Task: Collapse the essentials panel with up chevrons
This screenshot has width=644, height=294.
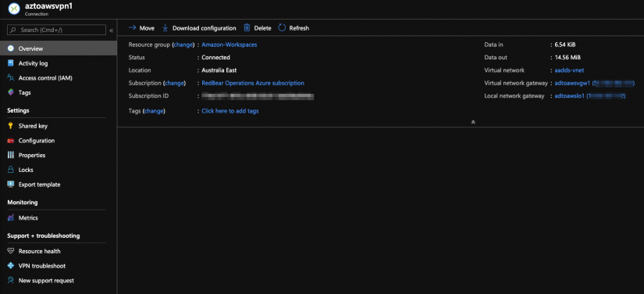Action: click(x=473, y=122)
